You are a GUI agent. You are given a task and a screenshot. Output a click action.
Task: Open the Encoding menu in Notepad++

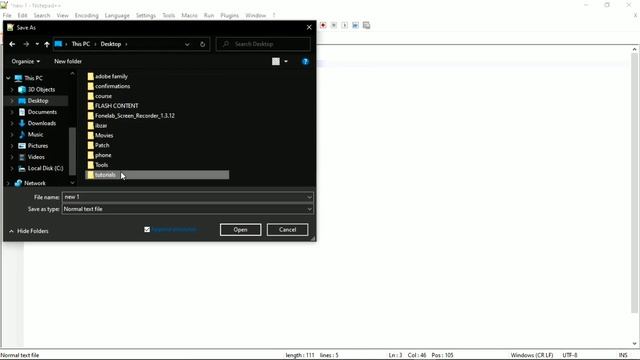click(87, 16)
